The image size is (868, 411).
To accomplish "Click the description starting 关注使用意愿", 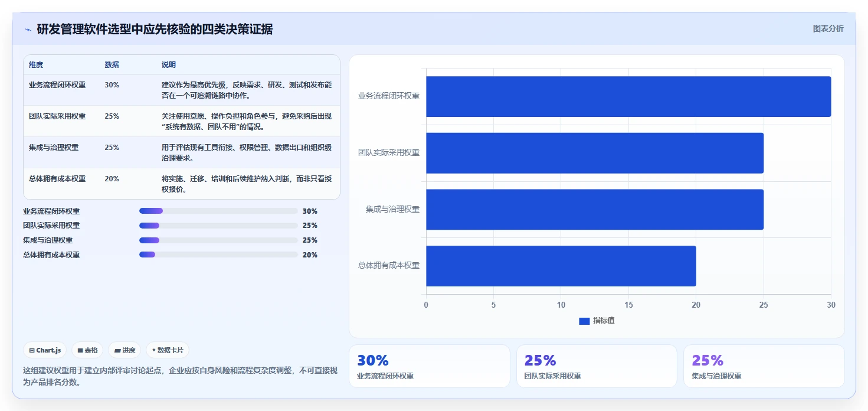I will [x=247, y=122].
